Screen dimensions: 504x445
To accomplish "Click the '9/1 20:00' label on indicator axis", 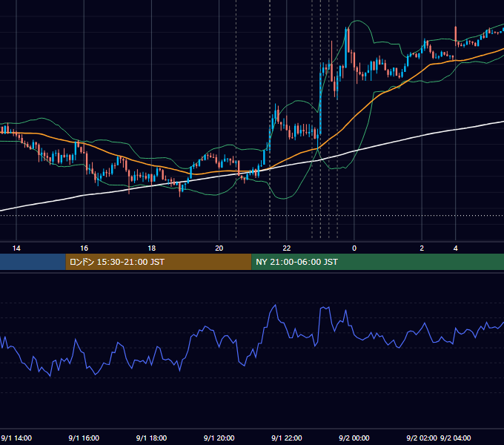I will tap(219, 438).
